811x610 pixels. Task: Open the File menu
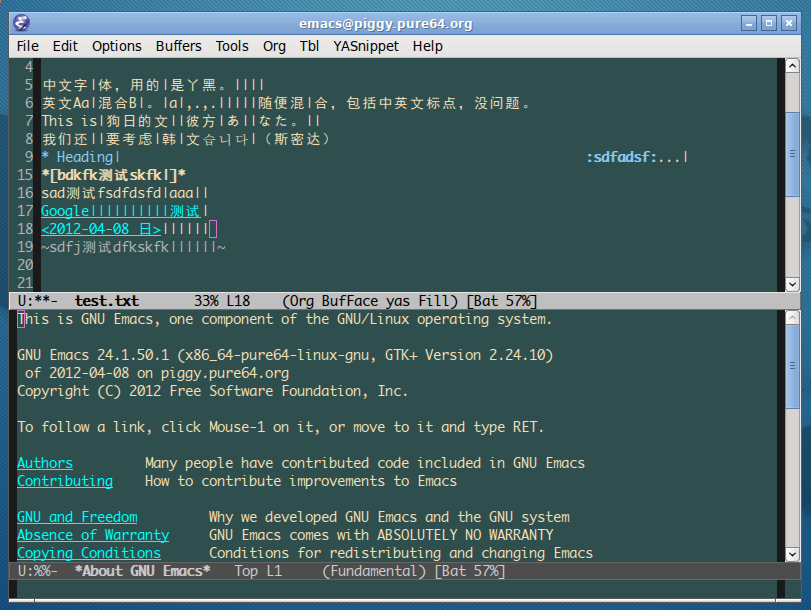click(x=27, y=47)
